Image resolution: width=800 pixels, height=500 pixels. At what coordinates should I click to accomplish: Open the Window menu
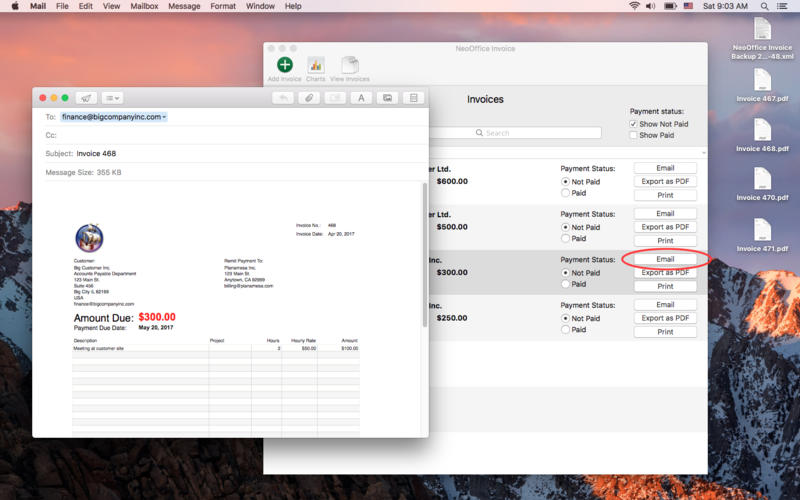260,6
